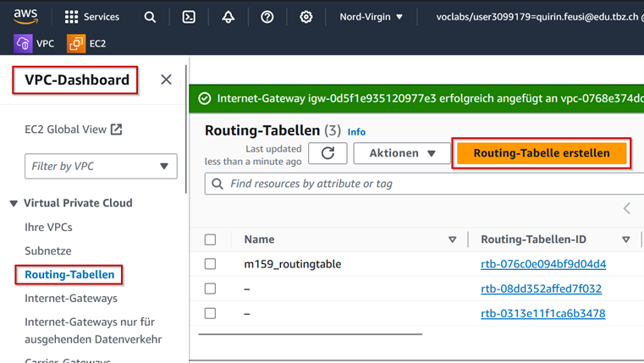The height and width of the screenshot is (363, 644).
Task: Open the search magnifier in top bar
Action: 150,17
